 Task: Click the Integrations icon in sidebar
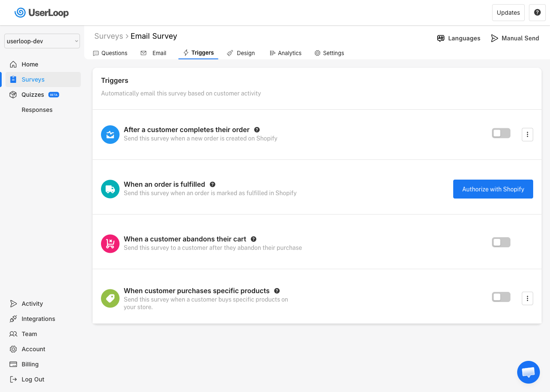(13, 319)
